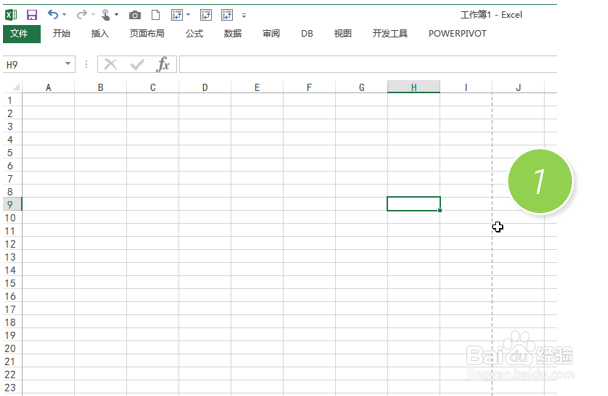Viewport: 608px width, 396px height.
Task: Switch to the 开始 tab
Action: 61,34
